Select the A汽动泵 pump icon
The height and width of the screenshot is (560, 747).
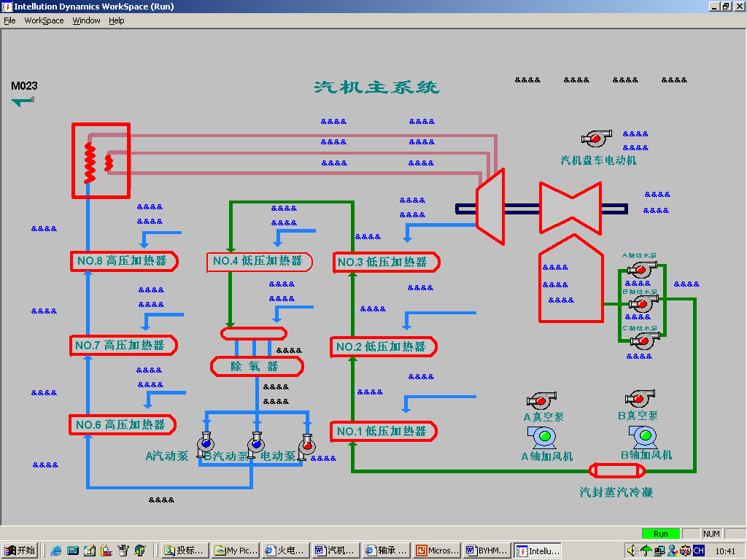(205, 443)
